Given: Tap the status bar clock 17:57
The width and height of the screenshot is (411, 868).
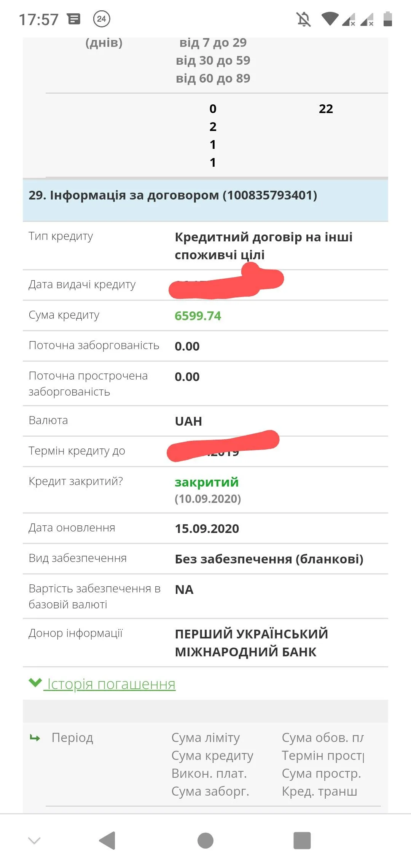Looking at the screenshot, I should [39, 19].
